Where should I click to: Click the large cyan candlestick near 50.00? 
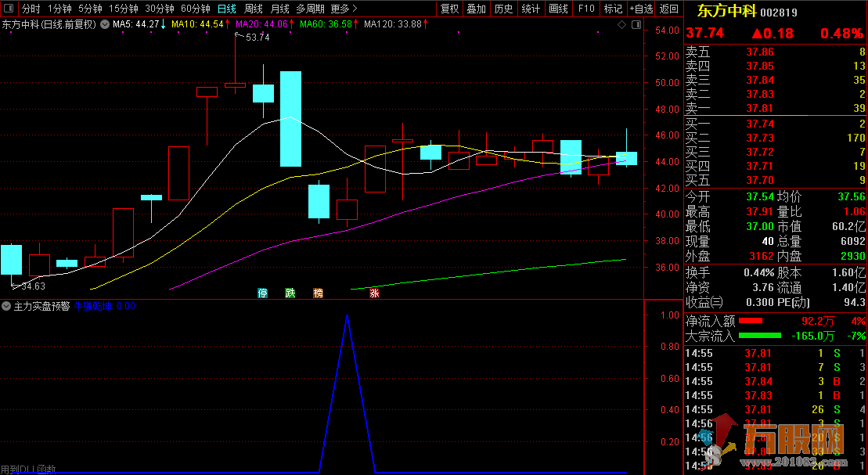pos(290,118)
